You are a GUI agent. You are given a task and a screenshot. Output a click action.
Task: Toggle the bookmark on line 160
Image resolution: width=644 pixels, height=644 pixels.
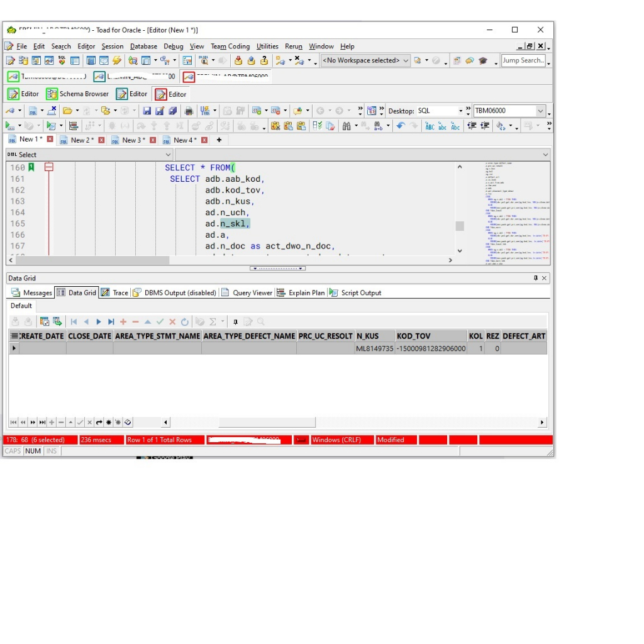pos(31,167)
